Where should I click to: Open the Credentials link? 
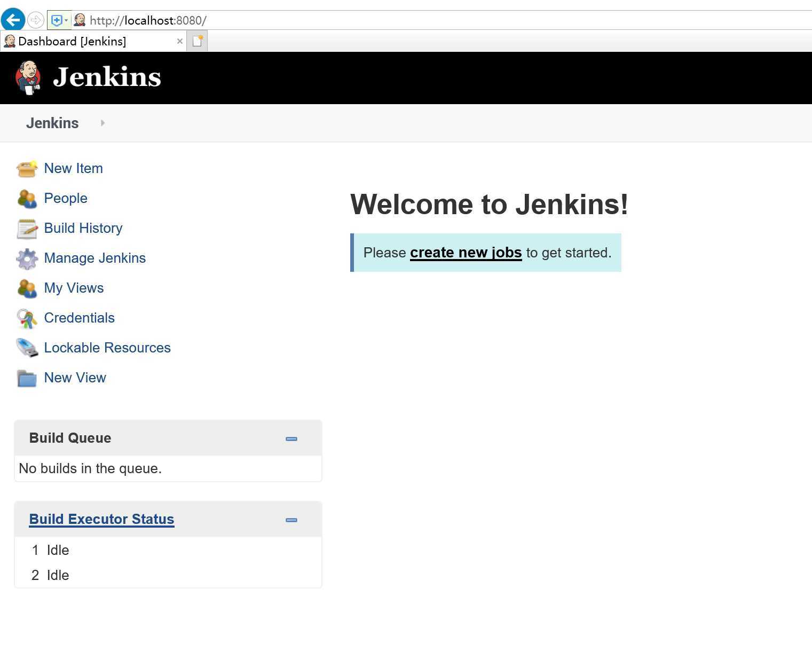pyautogui.click(x=80, y=318)
